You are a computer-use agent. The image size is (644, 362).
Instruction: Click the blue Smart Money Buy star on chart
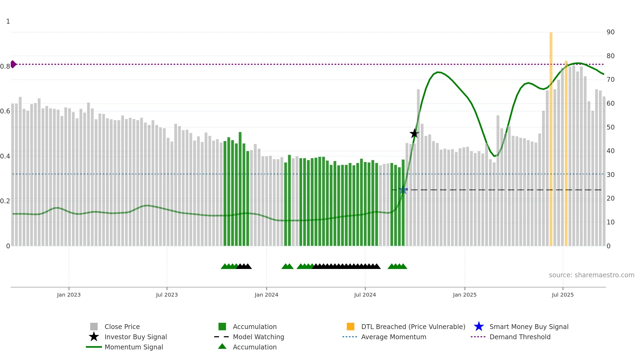point(403,190)
